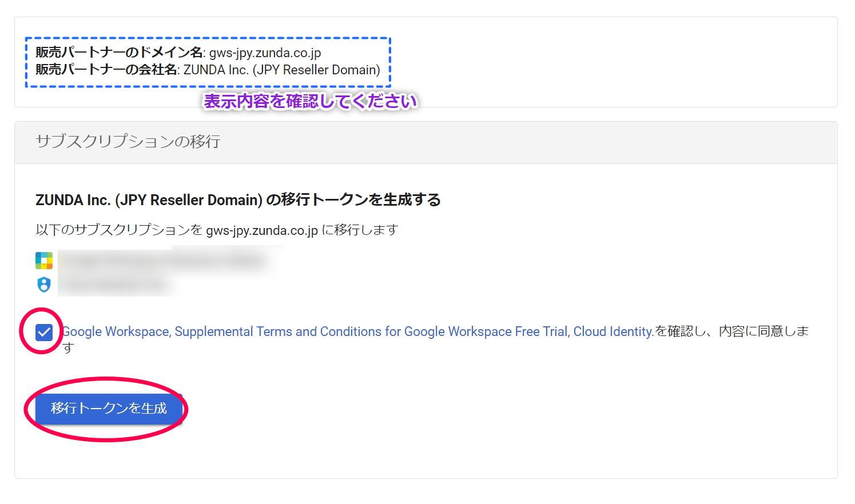Click the 移行トークンを生成 button
The height and width of the screenshot is (504, 855).
(x=109, y=408)
